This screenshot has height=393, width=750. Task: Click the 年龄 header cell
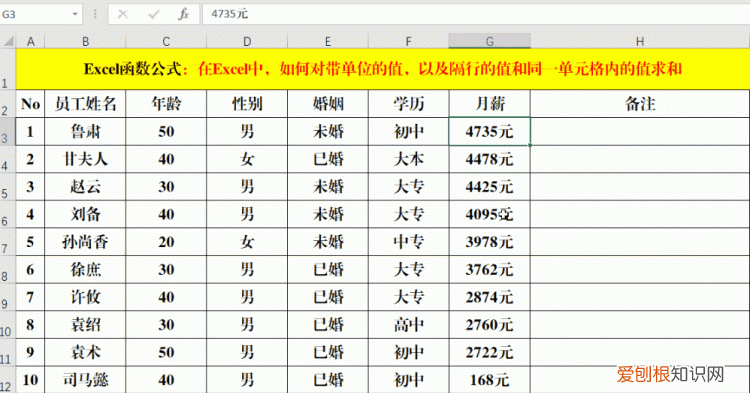(x=166, y=104)
